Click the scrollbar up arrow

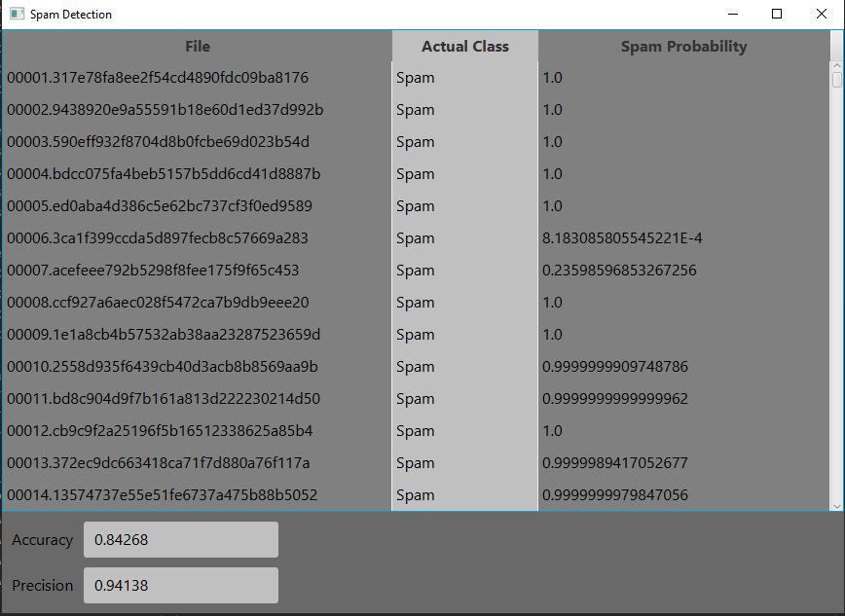[837, 66]
